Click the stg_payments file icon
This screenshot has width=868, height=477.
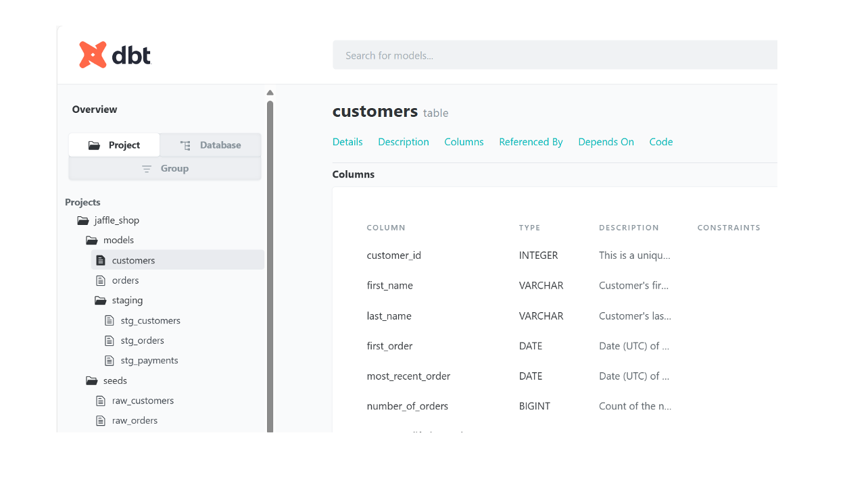pos(110,360)
